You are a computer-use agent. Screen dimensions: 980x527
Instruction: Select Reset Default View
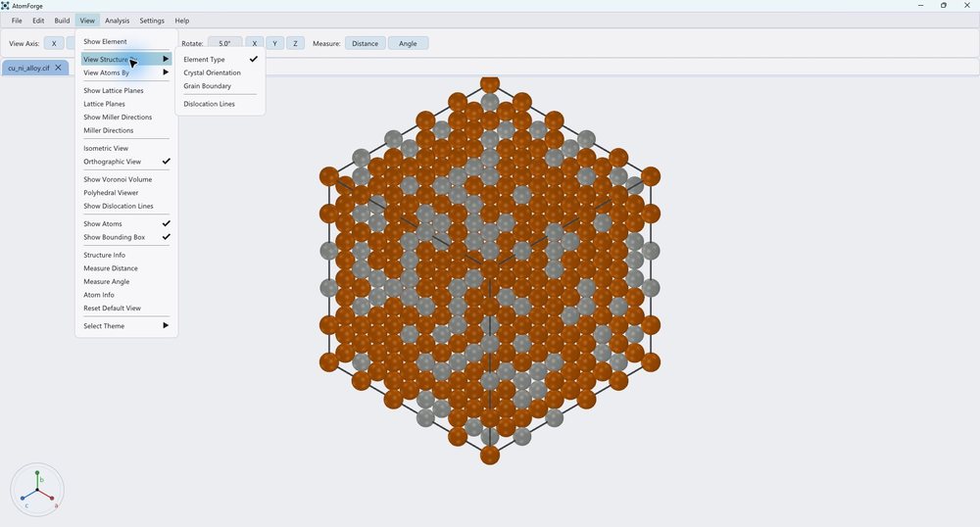pos(125,309)
